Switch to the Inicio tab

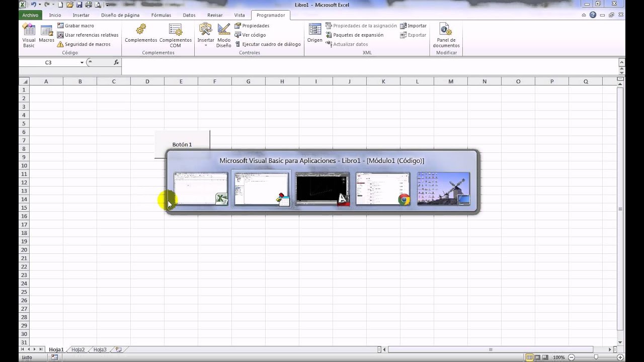point(55,15)
